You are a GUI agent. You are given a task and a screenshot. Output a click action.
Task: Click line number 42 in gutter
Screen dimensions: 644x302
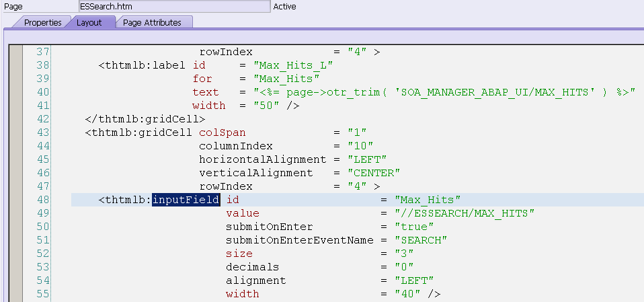42,119
